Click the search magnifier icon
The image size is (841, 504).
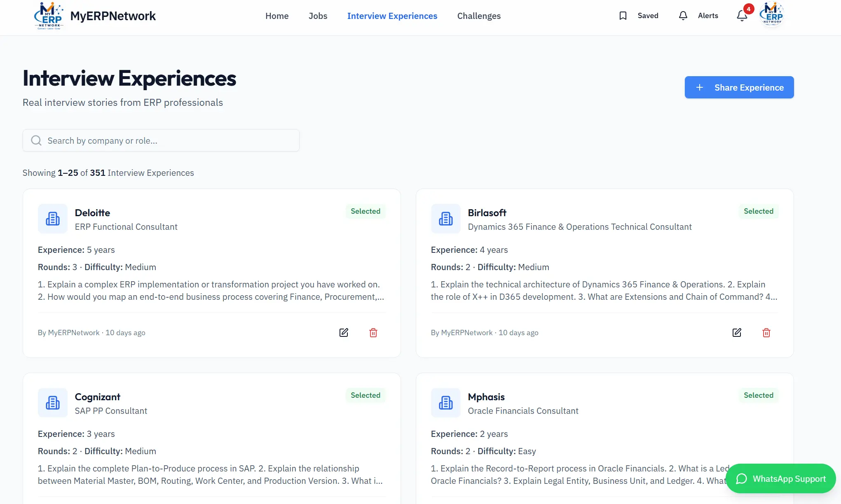click(36, 140)
